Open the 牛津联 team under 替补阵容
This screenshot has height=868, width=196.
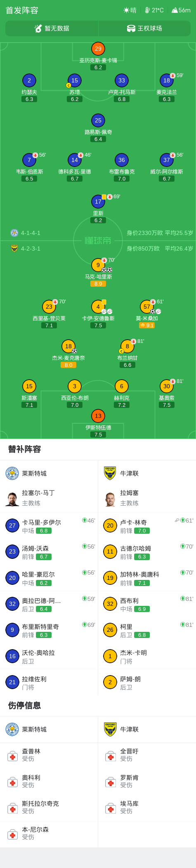(x=147, y=474)
